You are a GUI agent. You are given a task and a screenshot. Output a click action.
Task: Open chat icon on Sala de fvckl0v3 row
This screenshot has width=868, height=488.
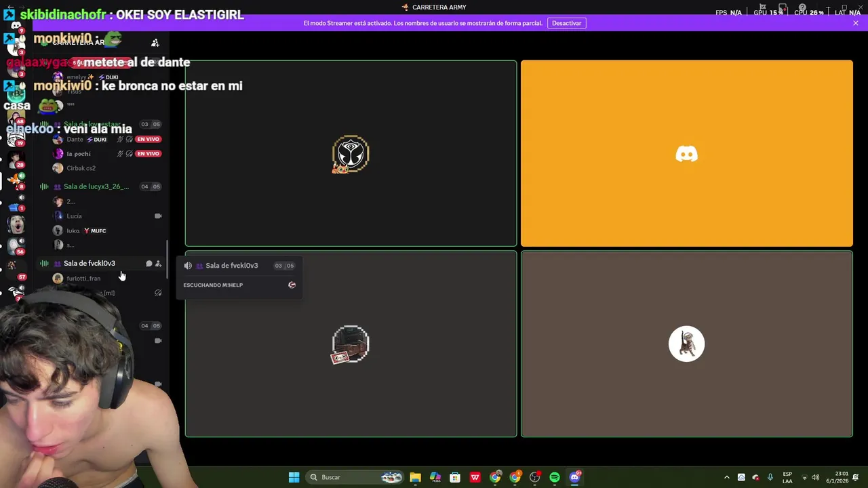149,264
